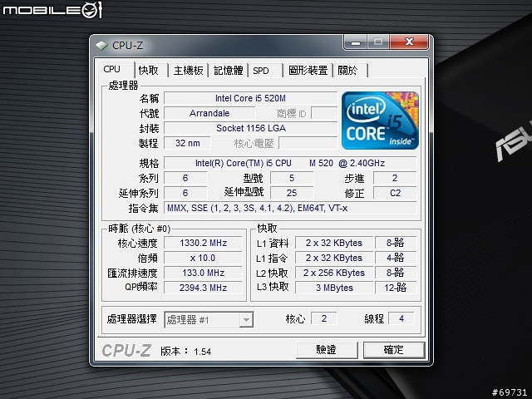The width and height of the screenshot is (532, 399).
Task: Minimize the CPU-Z window
Action: pos(356,42)
